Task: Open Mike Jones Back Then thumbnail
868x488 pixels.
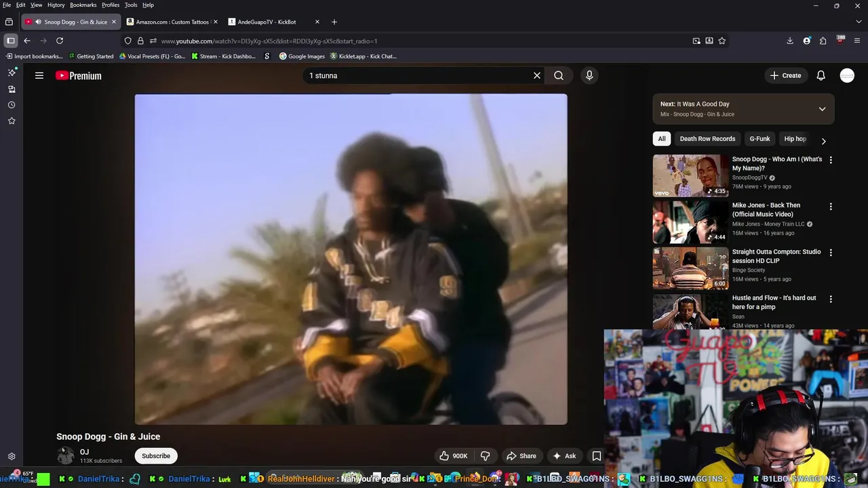Action: (690, 222)
